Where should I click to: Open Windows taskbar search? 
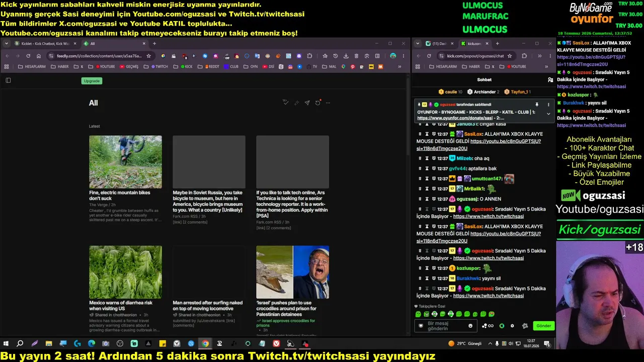20,344
